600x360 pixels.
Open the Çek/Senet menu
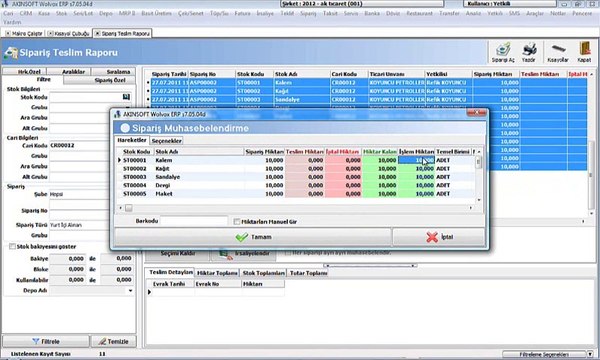point(191,13)
